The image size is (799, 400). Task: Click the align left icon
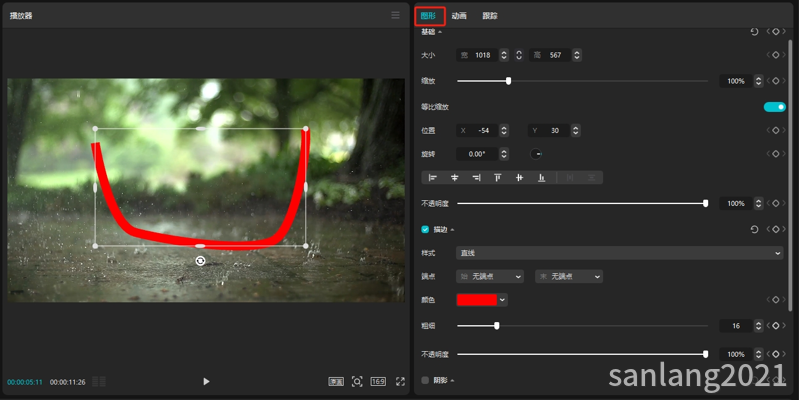point(433,178)
